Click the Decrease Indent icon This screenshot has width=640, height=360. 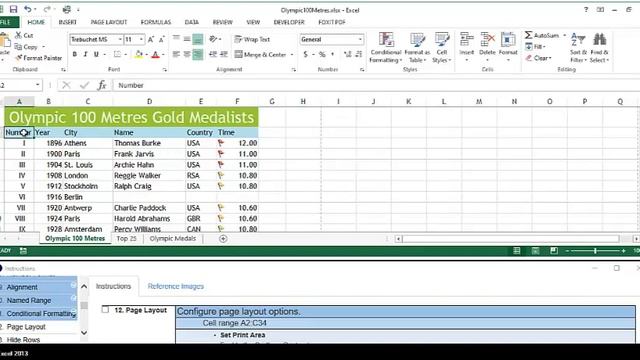tap(213, 54)
